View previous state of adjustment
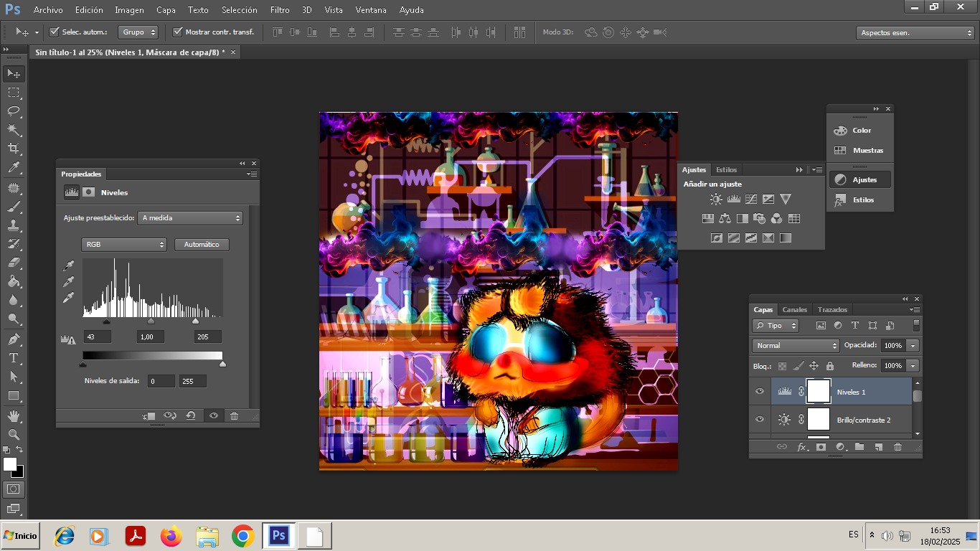Viewport: 980px width, 551px height. coord(170,415)
